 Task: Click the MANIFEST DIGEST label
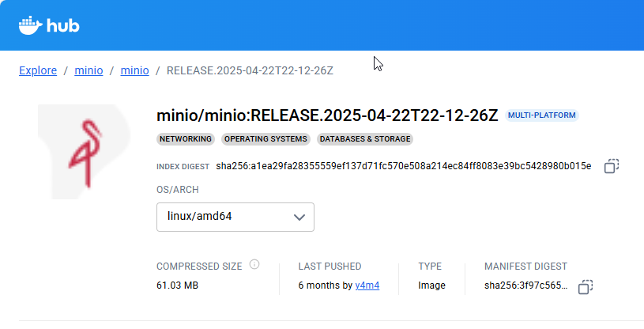525,267
